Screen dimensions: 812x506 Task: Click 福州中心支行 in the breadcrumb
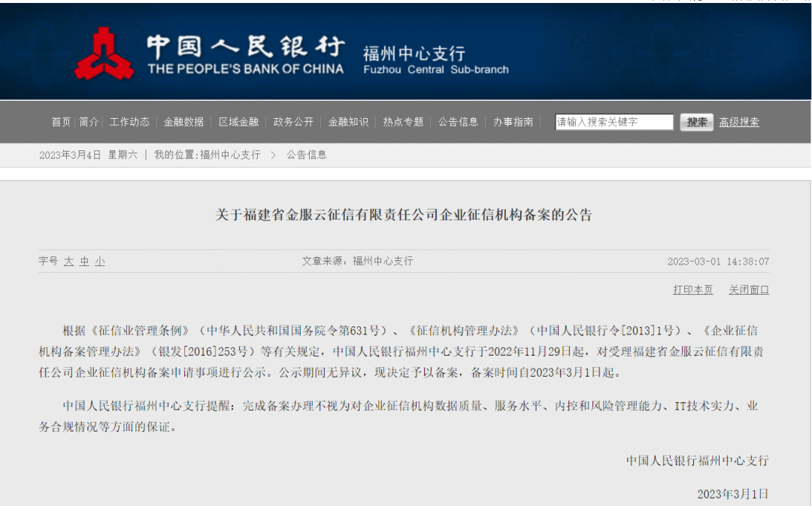(230, 155)
